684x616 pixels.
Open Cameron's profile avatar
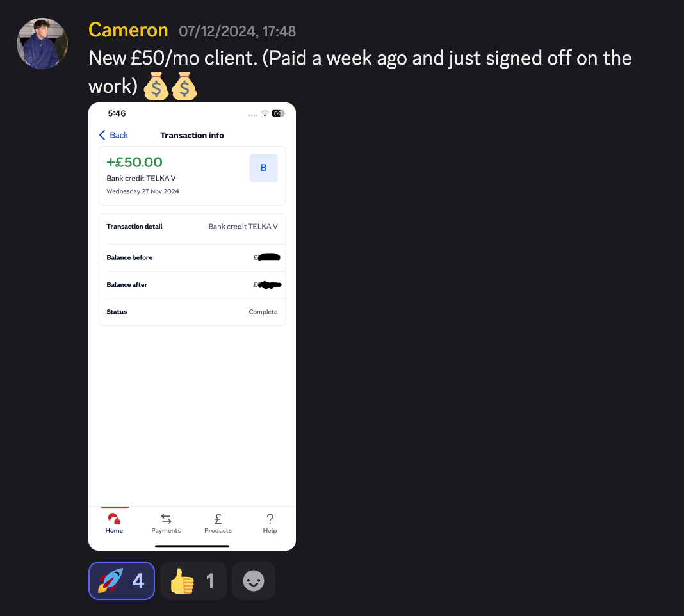(42, 44)
